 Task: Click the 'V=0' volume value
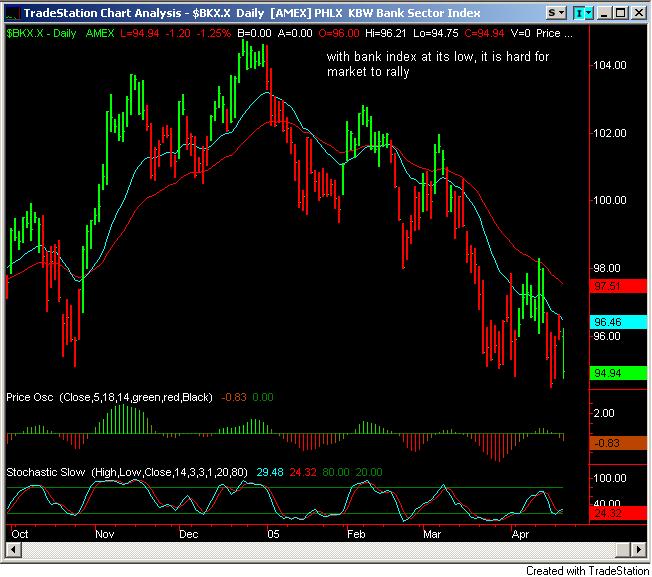click(x=520, y=33)
